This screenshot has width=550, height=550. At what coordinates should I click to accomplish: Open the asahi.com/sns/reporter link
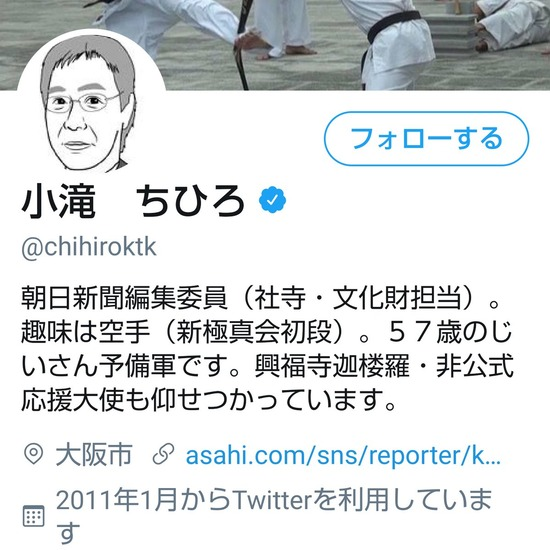tap(343, 455)
